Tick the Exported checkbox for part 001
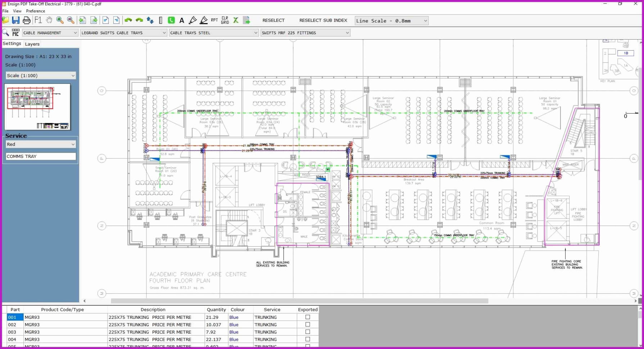This screenshot has height=349, width=644. pyautogui.click(x=307, y=317)
